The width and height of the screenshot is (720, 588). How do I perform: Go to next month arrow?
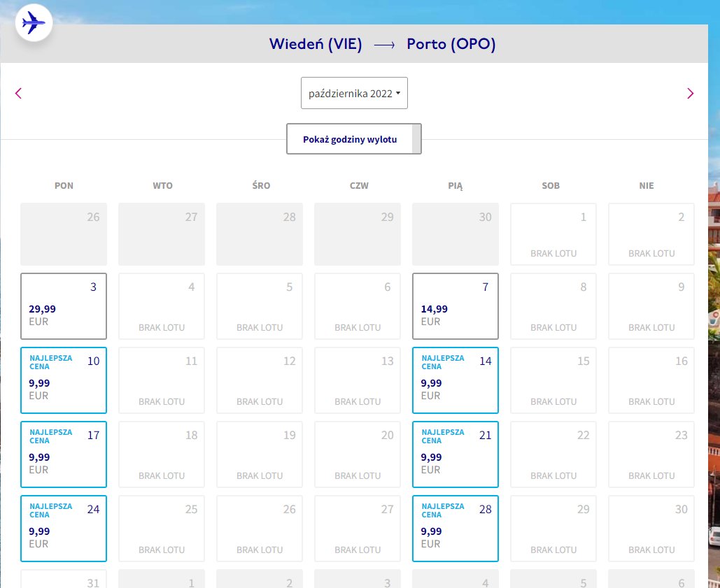(690, 94)
